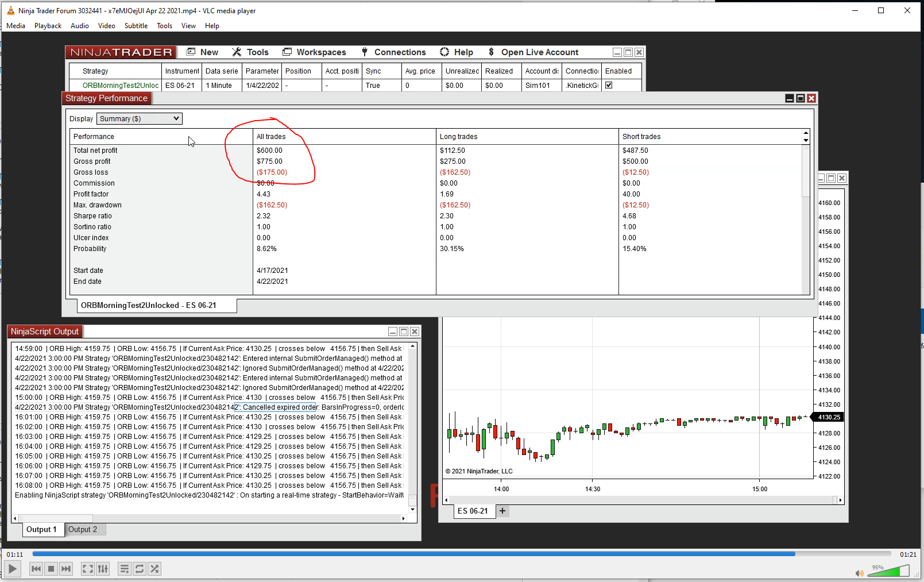
Task: Toggle VLC loop mode
Action: (140, 569)
